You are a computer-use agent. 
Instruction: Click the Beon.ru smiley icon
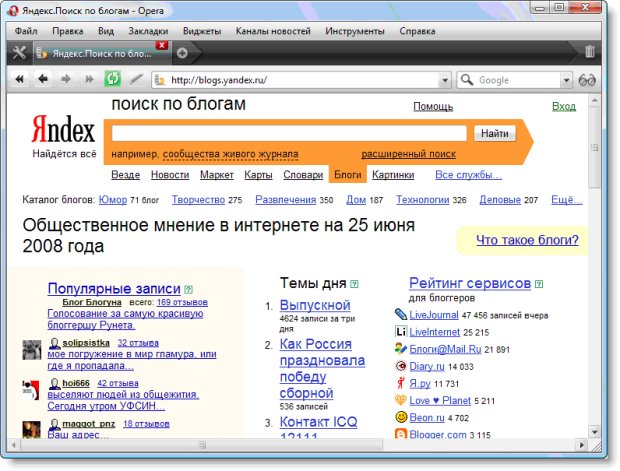pos(401,417)
